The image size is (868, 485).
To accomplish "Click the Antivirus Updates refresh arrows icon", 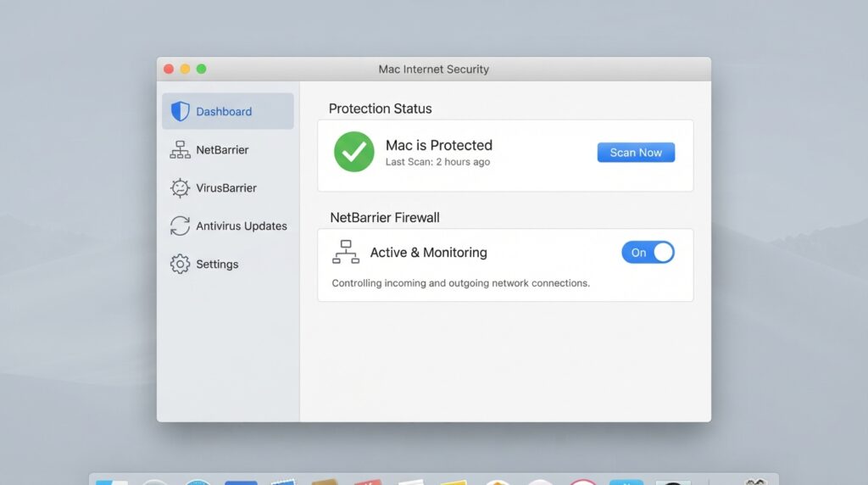I will click(180, 226).
